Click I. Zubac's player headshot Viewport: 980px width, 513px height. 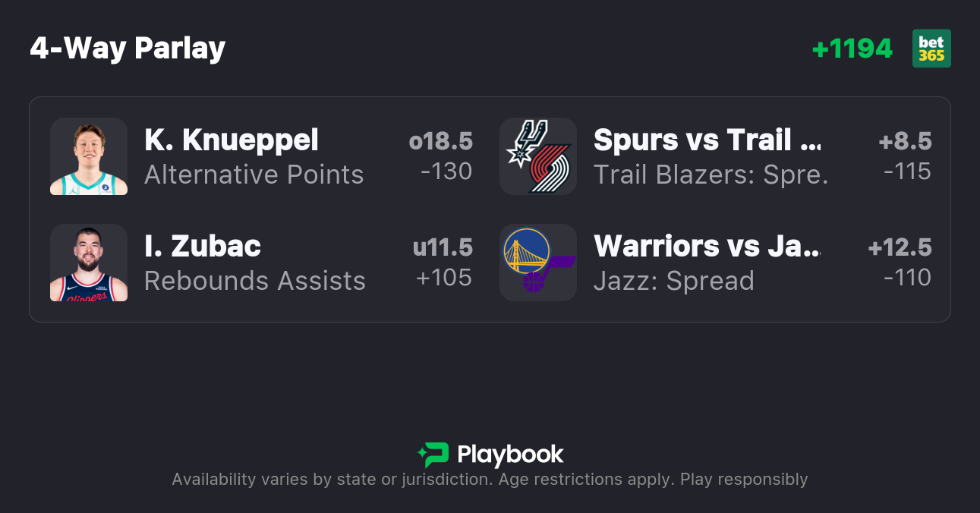pyautogui.click(x=89, y=263)
